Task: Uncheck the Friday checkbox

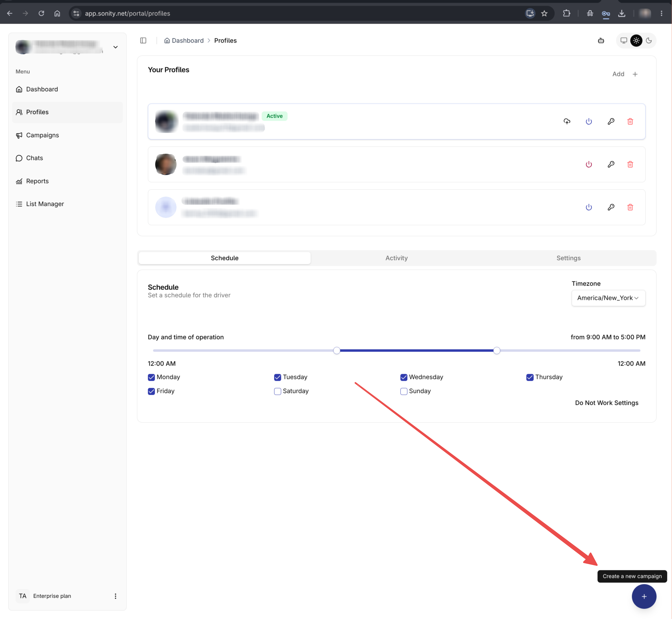Action: 151,391
